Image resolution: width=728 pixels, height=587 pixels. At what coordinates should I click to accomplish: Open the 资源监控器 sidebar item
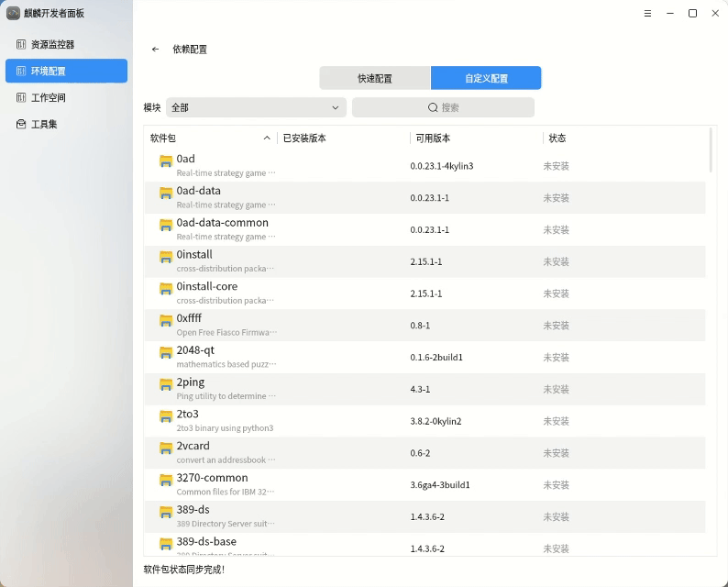(52, 44)
